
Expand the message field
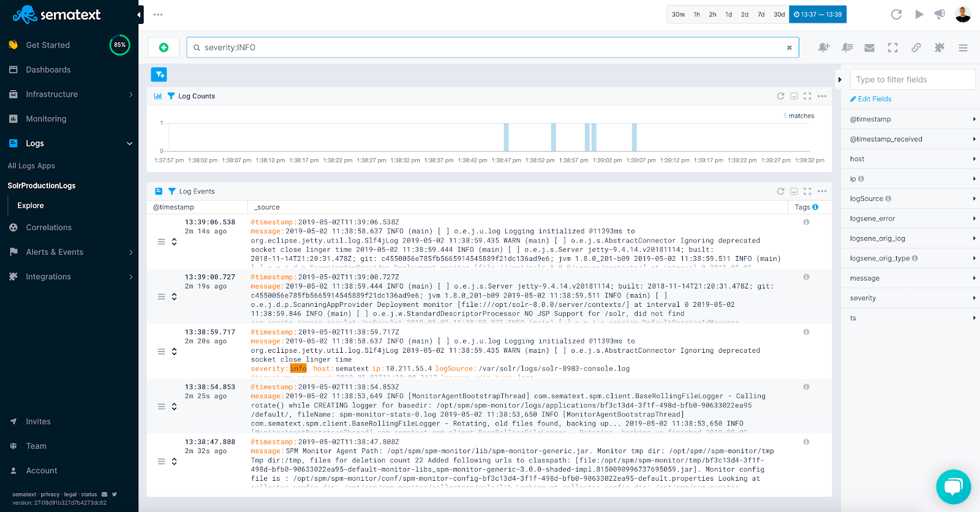974,278
